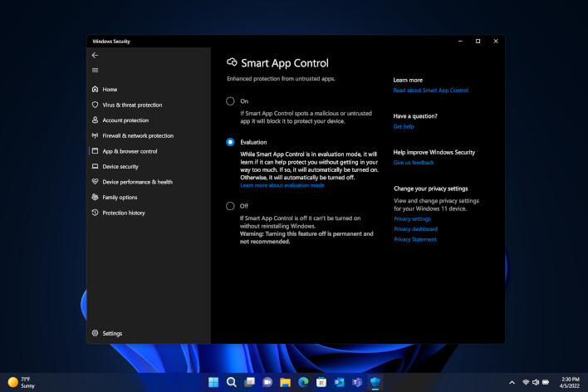Go back with the back arrow
Viewport: 588px width, 392px height.
pos(96,55)
